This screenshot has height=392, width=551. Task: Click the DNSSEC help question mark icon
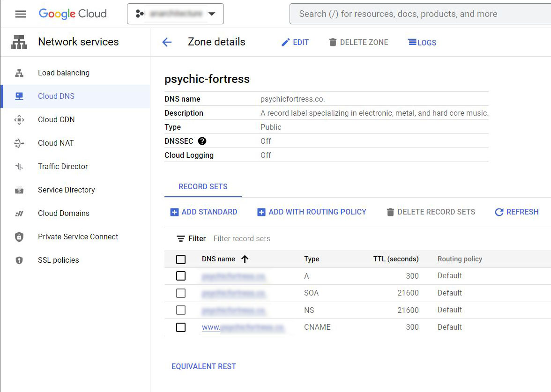(x=202, y=141)
